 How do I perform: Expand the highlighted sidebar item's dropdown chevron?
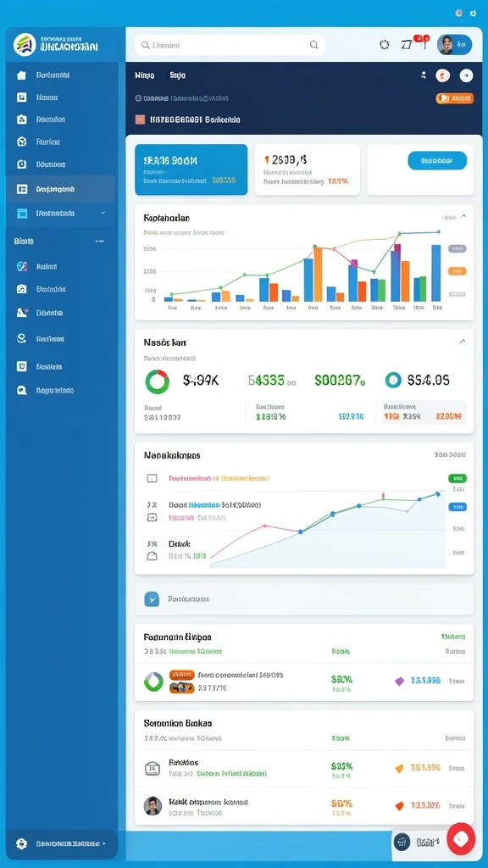click(103, 213)
